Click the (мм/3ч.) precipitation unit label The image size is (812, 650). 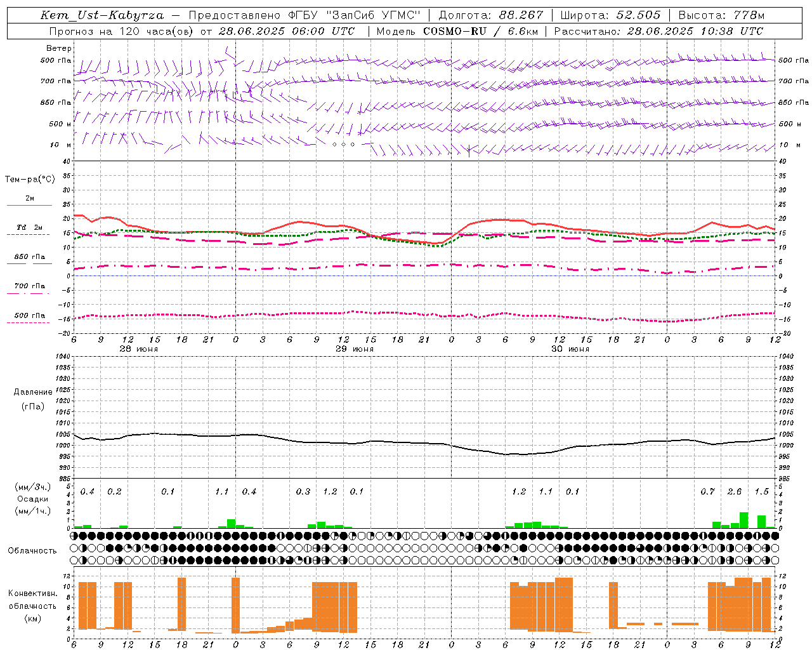click(33, 487)
